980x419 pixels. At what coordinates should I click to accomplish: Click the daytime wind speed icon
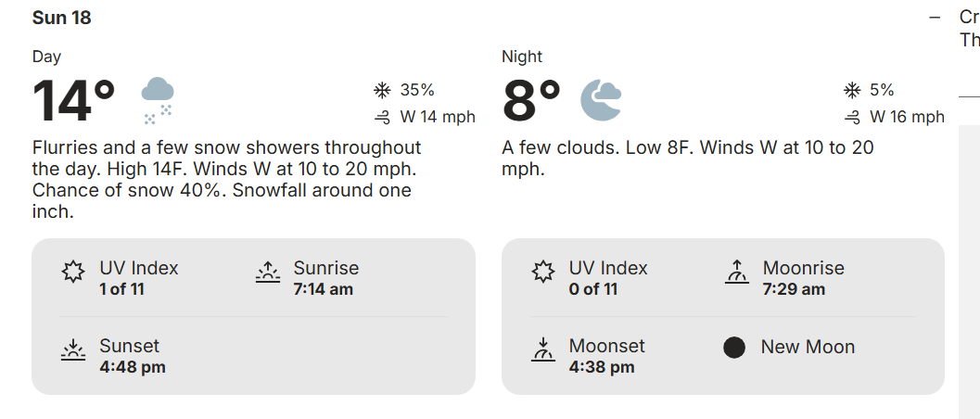pyautogui.click(x=380, y=117)
